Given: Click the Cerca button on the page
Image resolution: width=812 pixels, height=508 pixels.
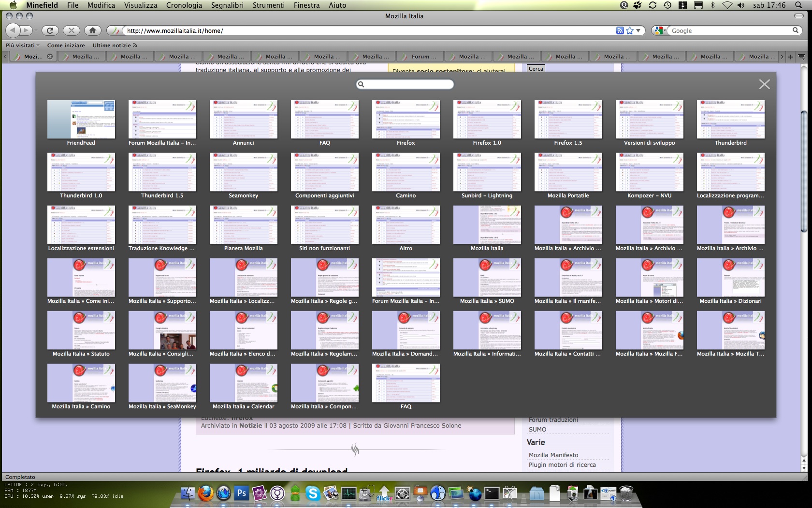Looking at the screenshot, I should 536,69.
